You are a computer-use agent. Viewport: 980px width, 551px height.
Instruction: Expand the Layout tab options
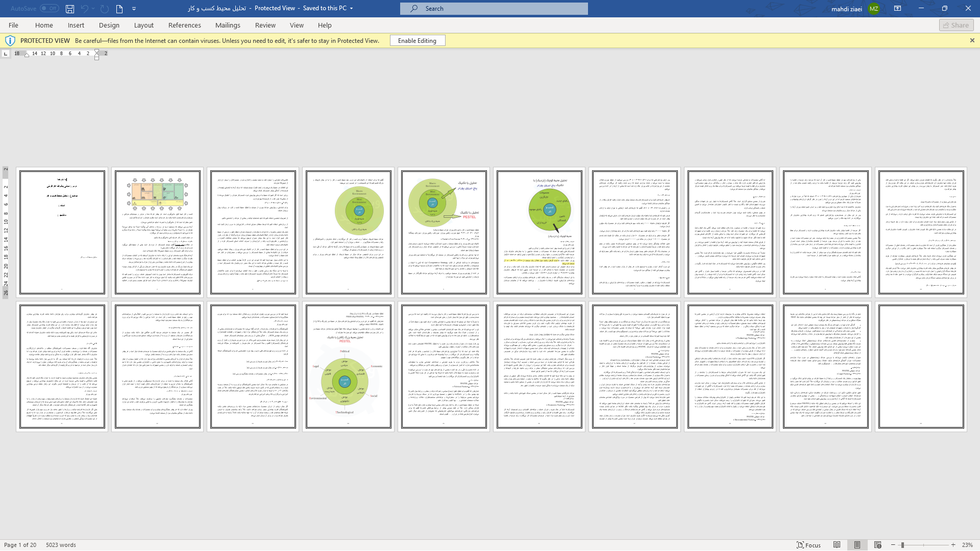coord(143,25)
